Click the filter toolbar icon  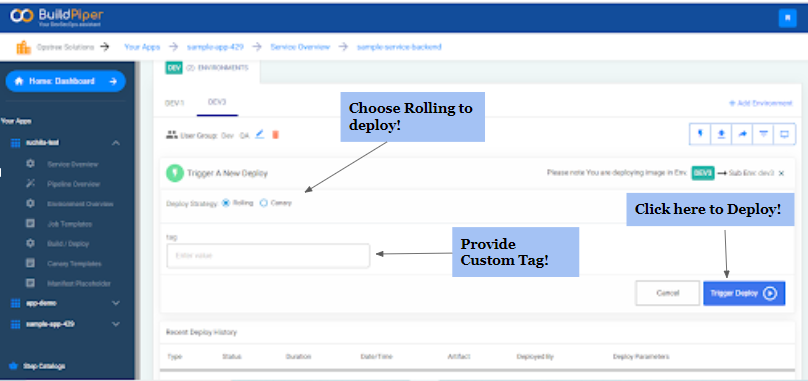coord(764,134)
